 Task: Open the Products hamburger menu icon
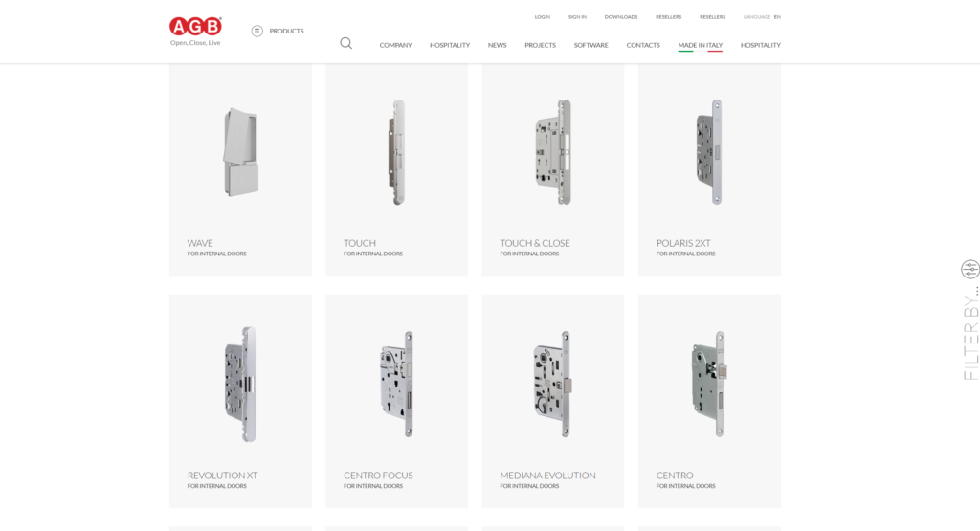click(256, 31)
